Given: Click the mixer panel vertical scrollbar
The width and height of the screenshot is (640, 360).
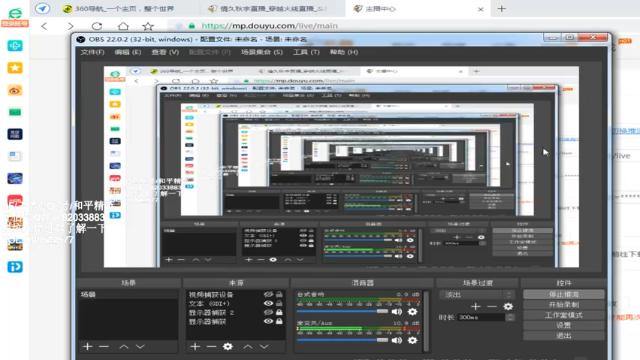Looking at the screenshot, I should tap(426, 321).
